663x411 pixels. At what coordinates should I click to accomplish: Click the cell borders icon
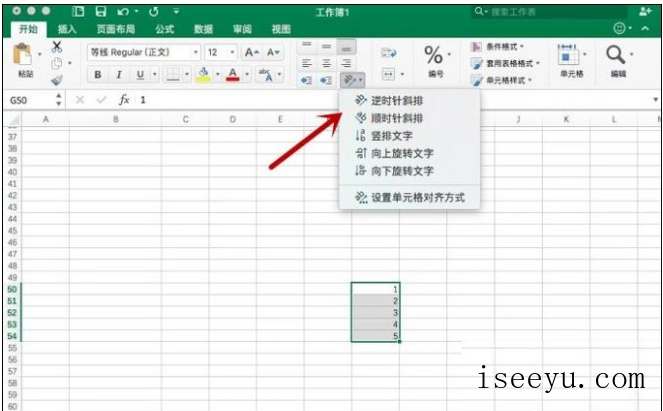(x=173, y=75)
